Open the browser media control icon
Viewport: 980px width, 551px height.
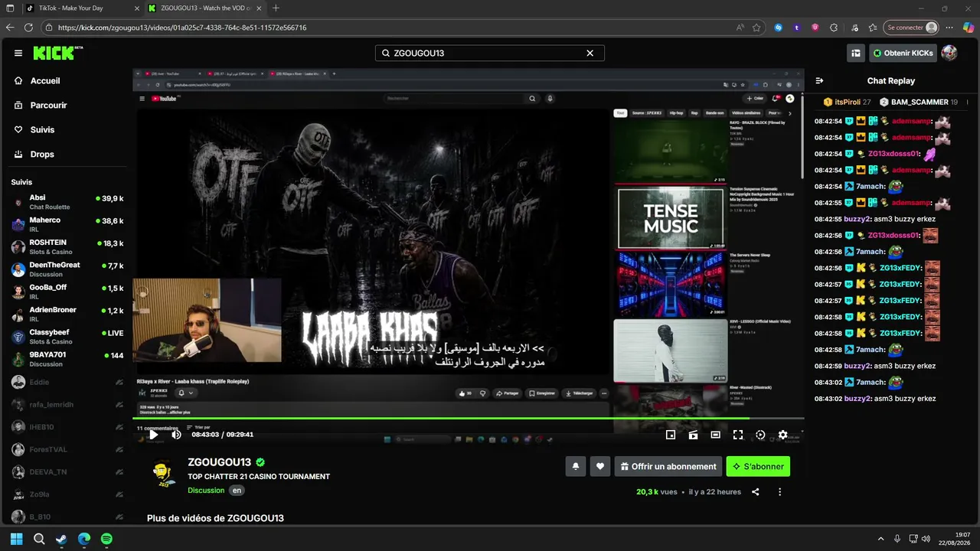[x=854, y=28]
